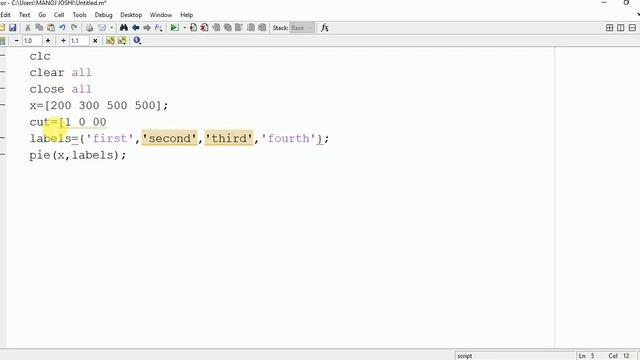
Task: Open the Help menu
Action: [x=187, y=15]
